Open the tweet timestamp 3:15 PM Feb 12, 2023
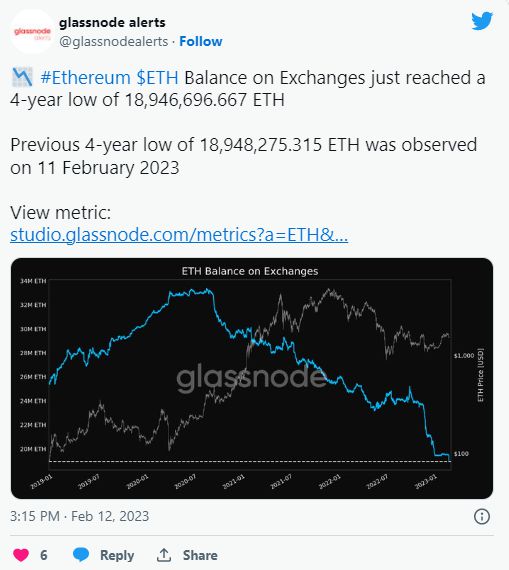The image size is (509, 570). (x=80, y=516)
